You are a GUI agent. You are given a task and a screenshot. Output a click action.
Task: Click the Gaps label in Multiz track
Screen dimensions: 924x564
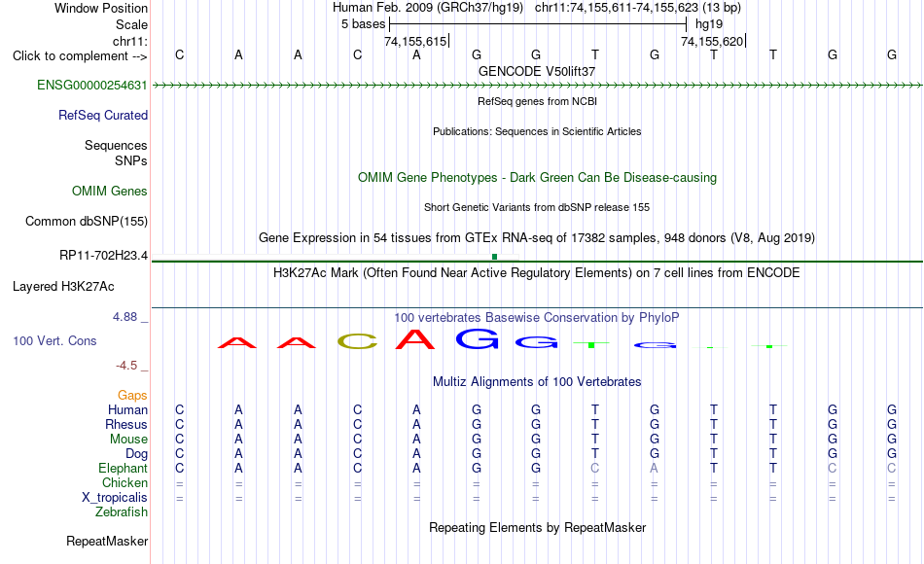click(132, 395)
